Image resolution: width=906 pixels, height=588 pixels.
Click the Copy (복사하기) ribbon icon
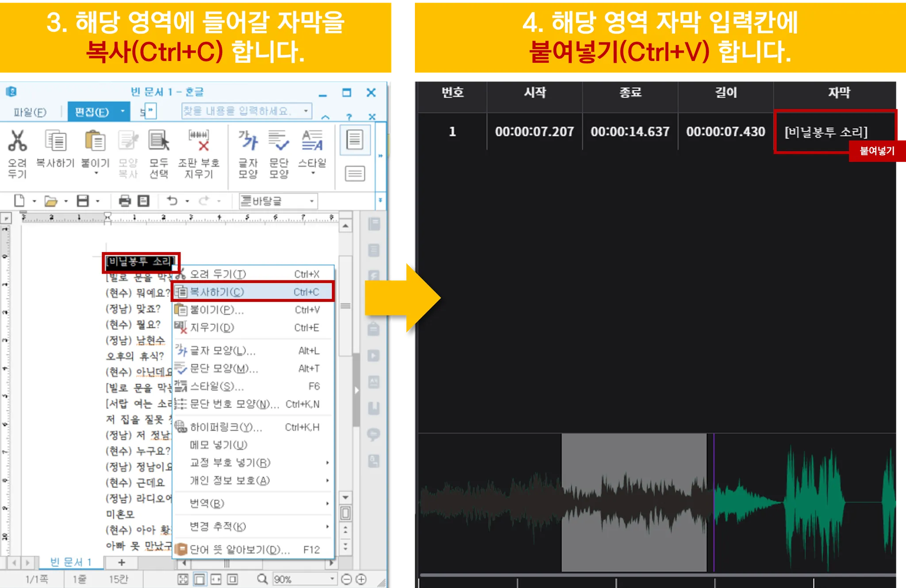coord(56,141)
